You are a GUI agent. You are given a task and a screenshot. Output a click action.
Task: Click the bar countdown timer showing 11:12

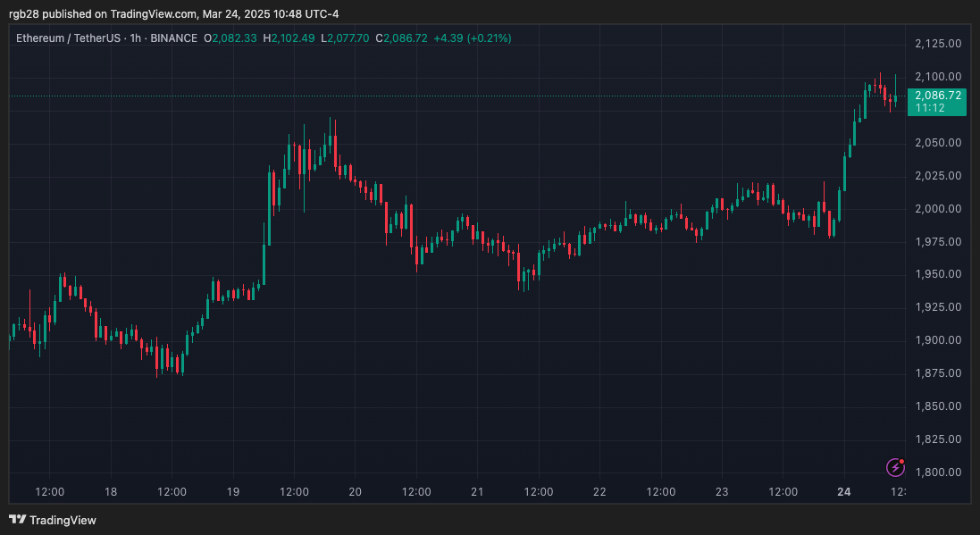(x=932, y=105)
